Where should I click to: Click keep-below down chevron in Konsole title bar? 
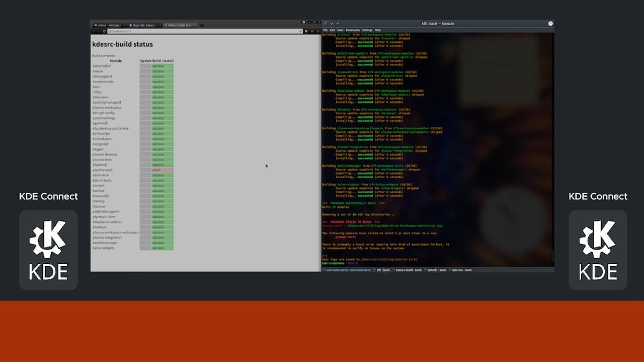coord(332,24)
